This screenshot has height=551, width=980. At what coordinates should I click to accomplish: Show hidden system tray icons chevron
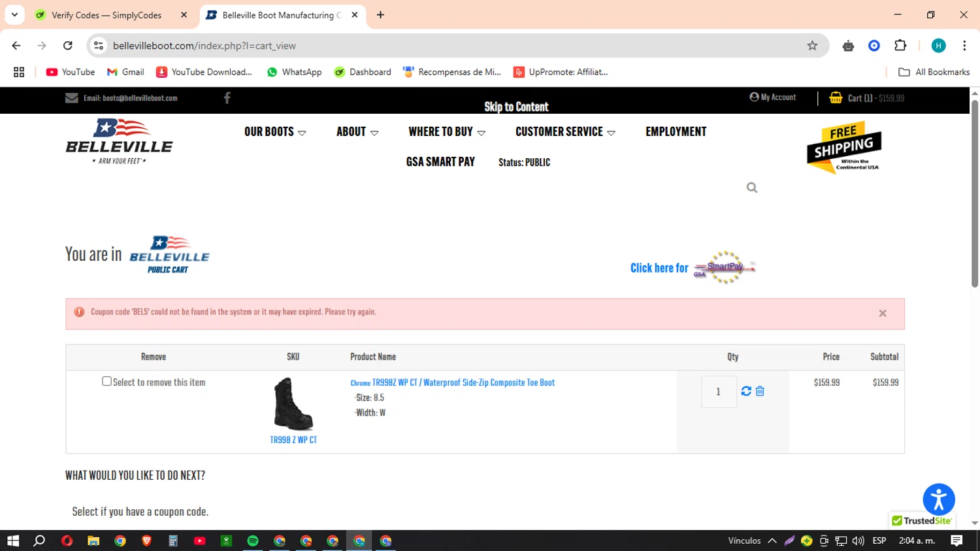(x=772, y=541)
